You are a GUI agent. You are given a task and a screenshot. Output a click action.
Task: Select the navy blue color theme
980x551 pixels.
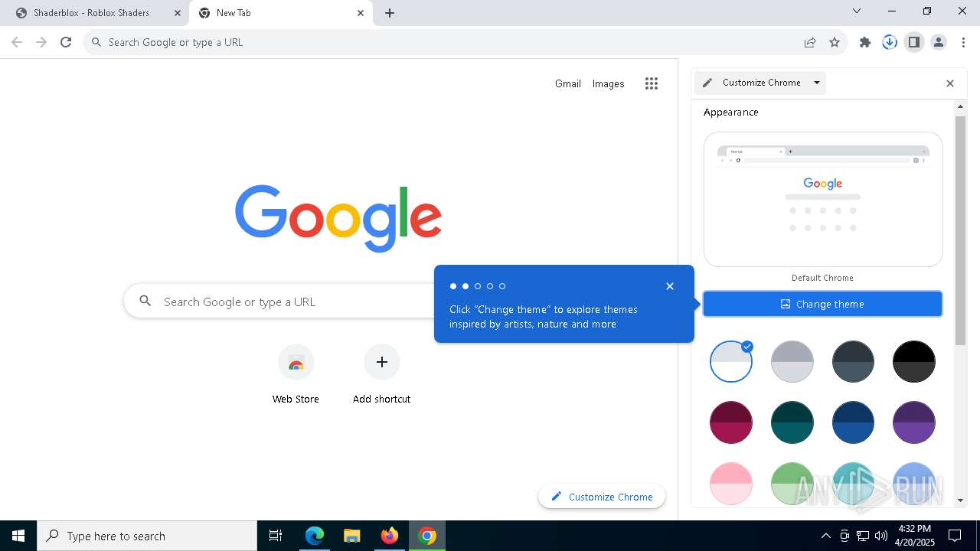point(853,422)
